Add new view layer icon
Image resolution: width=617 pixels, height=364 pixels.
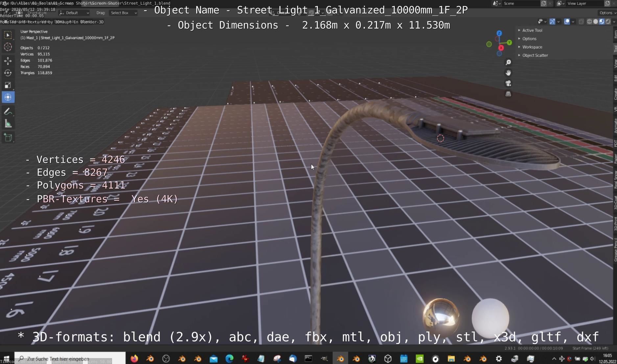607,3
